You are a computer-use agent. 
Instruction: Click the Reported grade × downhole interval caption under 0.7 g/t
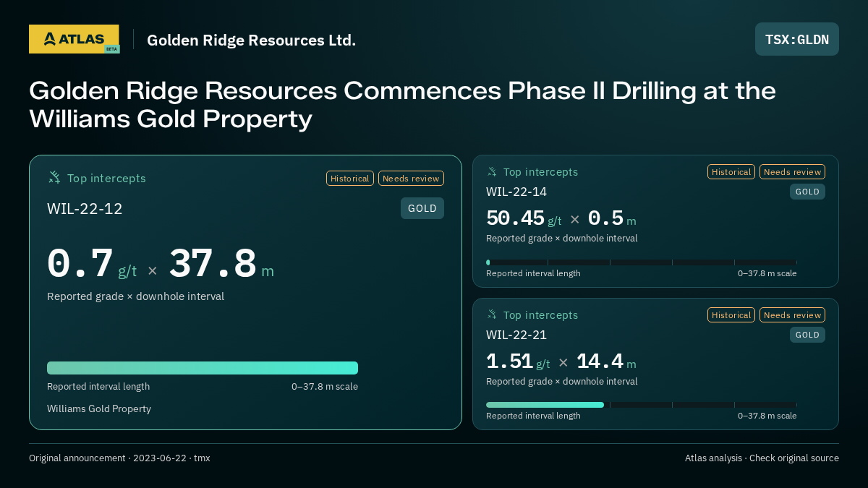(x=135, y=296)
